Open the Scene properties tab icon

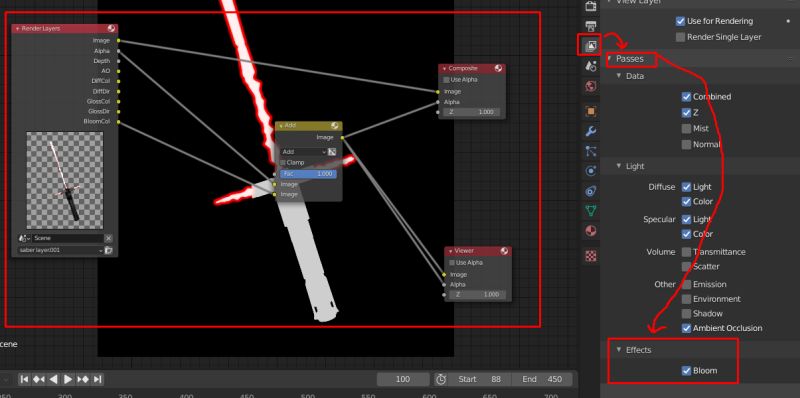point(590,65)
